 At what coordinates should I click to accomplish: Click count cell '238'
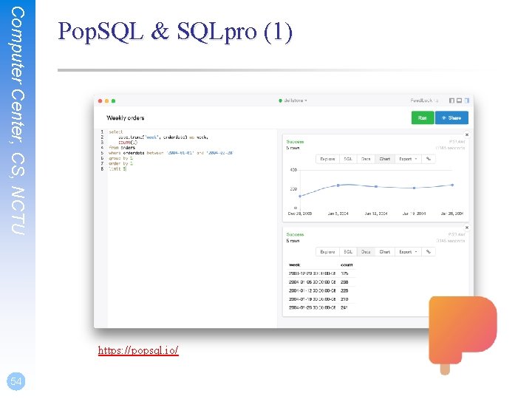click(344, 282)
